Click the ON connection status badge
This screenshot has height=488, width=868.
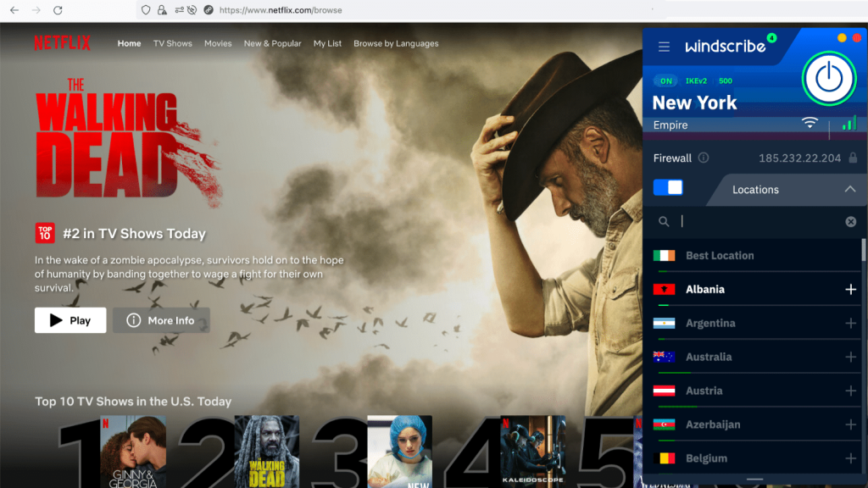click(x=666, y=80)
